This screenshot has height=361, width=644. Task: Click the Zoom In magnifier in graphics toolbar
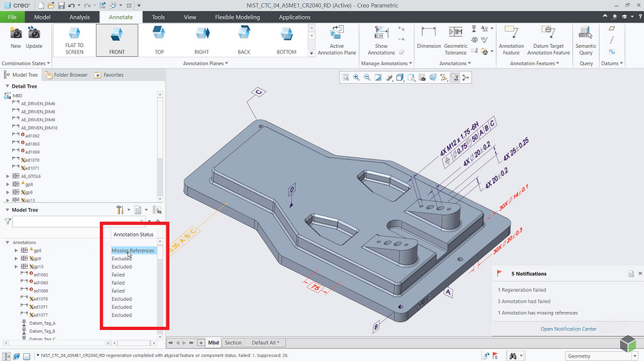(356, 77)
